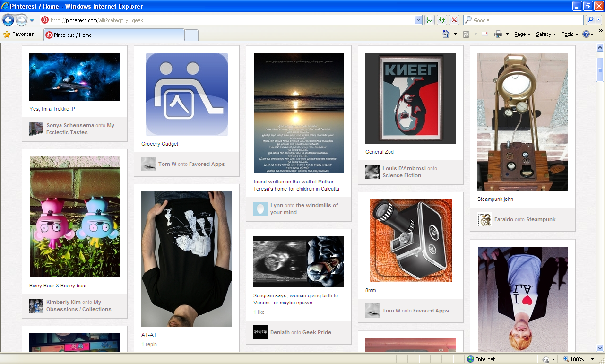The image size is (605, 364).
Task: Open the Tools menu
Action: (570, 34)
